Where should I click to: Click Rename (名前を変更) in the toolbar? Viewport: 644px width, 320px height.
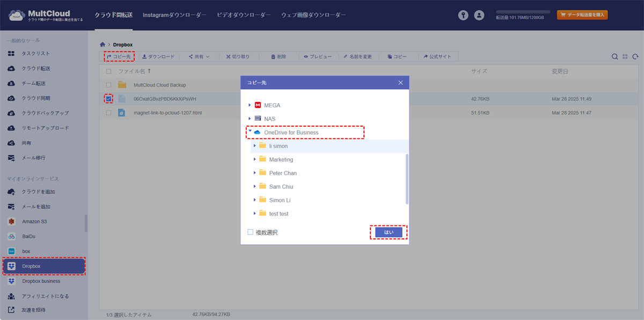pos(358,56)
